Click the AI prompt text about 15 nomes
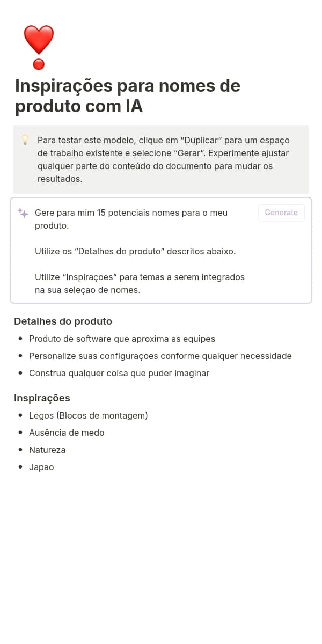The height and width of the screenshot is (644, 322). [131, 219]
